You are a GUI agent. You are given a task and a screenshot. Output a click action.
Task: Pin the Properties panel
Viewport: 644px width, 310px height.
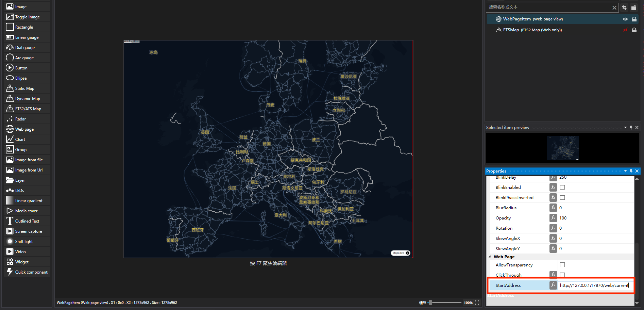point(631,171)
